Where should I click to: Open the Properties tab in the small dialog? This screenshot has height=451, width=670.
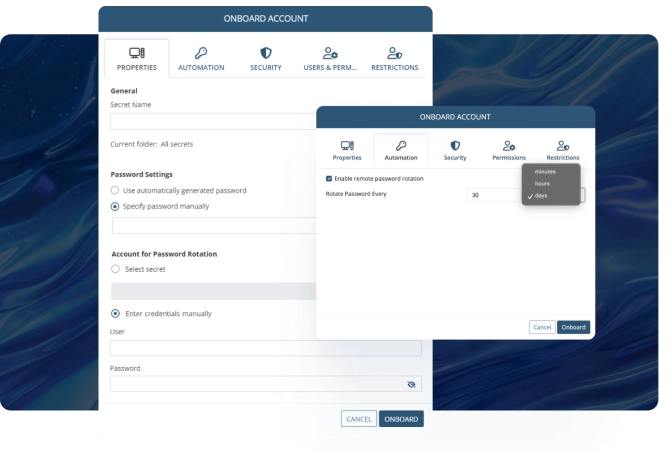coord(347,150)
